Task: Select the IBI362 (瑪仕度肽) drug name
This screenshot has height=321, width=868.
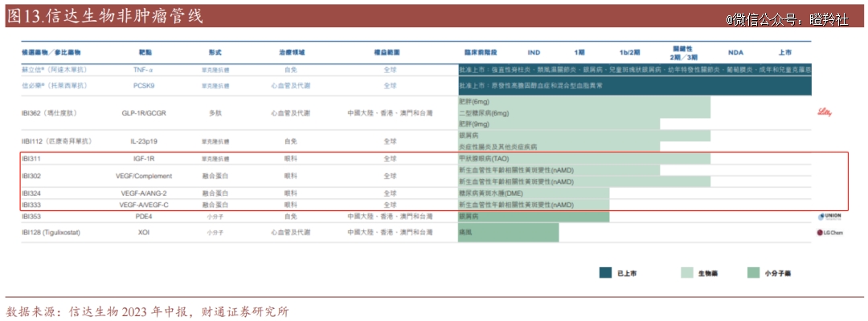Action: (49, 112)
